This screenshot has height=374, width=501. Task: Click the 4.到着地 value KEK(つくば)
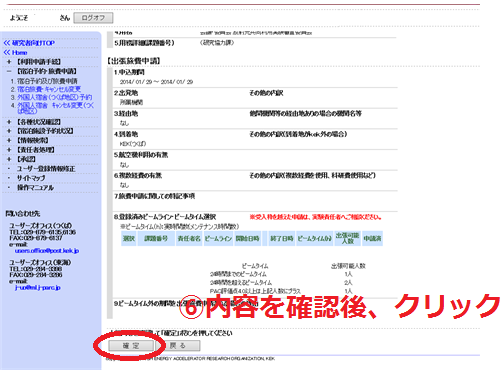click(x=133, y=144)
